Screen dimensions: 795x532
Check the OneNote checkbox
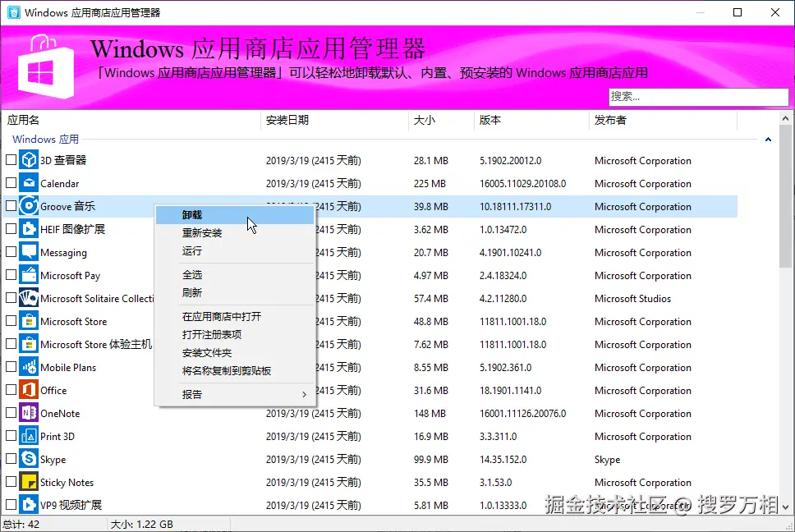(x=11, y=413)
